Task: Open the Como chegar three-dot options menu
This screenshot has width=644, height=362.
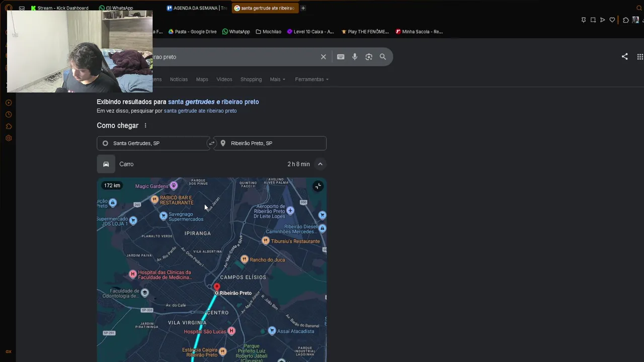Action: [145, 126]
